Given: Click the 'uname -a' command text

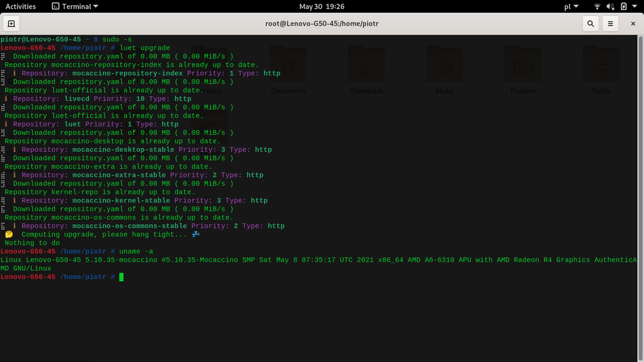Looking at the screenshot, I should click(136, 251).
